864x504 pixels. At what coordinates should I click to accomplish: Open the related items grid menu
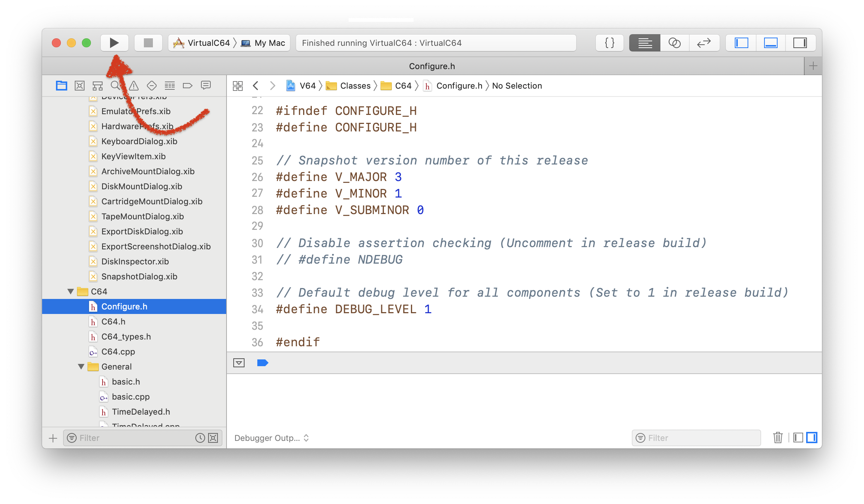(x=238, y=86)
